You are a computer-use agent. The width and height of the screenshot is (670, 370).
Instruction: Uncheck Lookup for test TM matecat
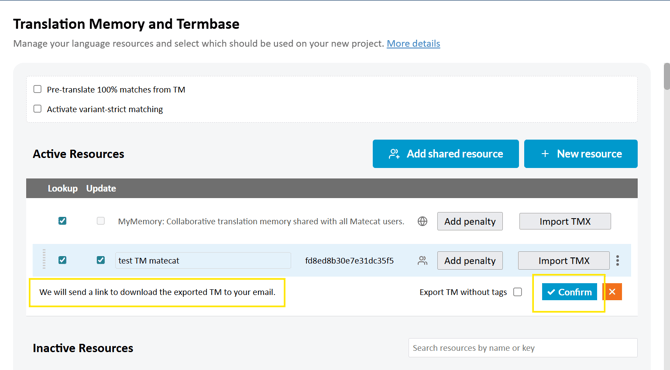tap(62, 260)
